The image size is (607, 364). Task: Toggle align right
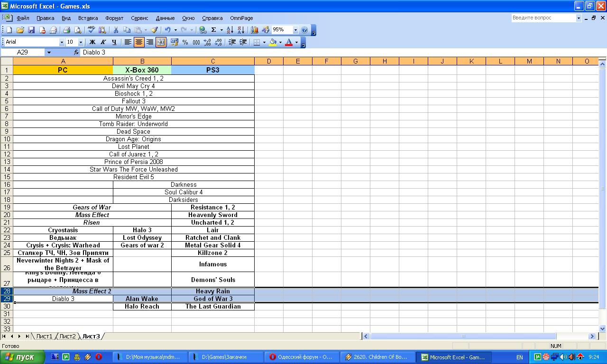click(x=149, y=42)
